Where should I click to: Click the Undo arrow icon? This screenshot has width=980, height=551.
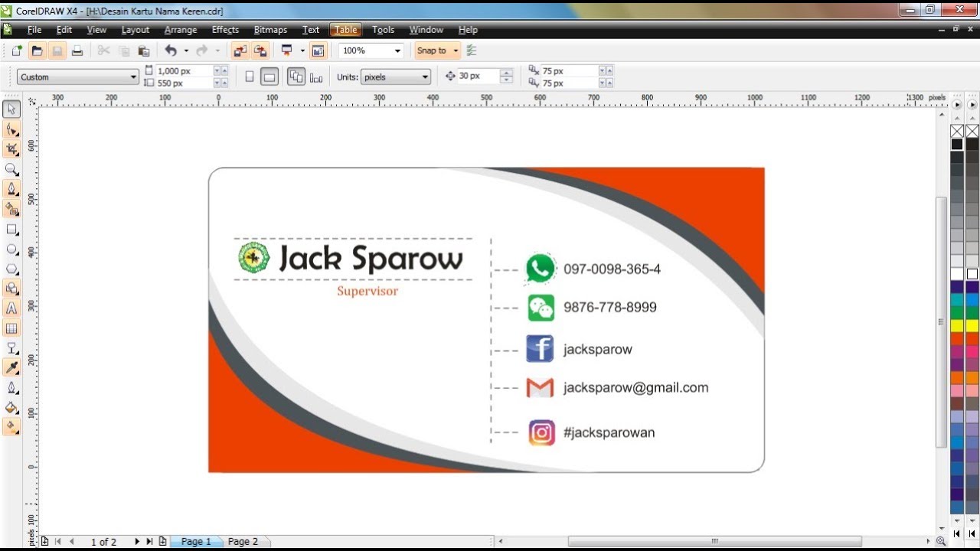point(170,51)
